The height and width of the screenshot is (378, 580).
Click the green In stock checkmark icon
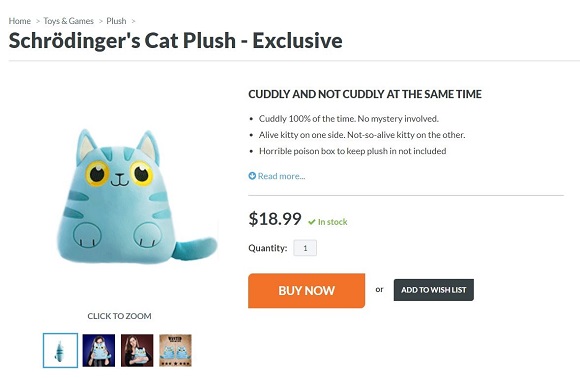click(311, 222)
